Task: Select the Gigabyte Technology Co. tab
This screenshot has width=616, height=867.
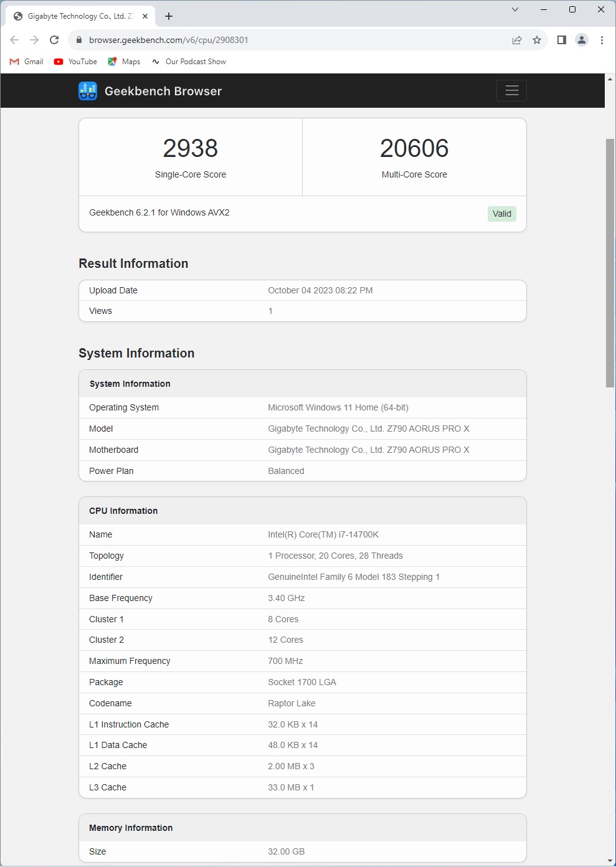Action: tap(81, 16)
